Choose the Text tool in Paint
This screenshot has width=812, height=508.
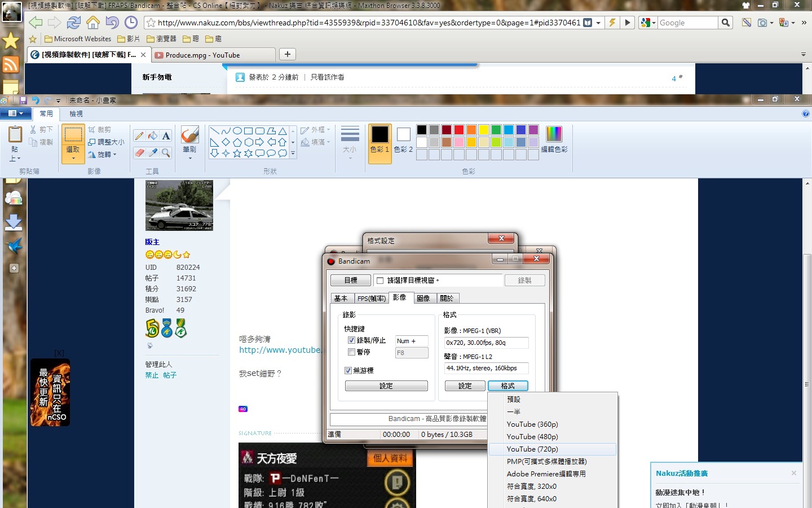[166, 135]
